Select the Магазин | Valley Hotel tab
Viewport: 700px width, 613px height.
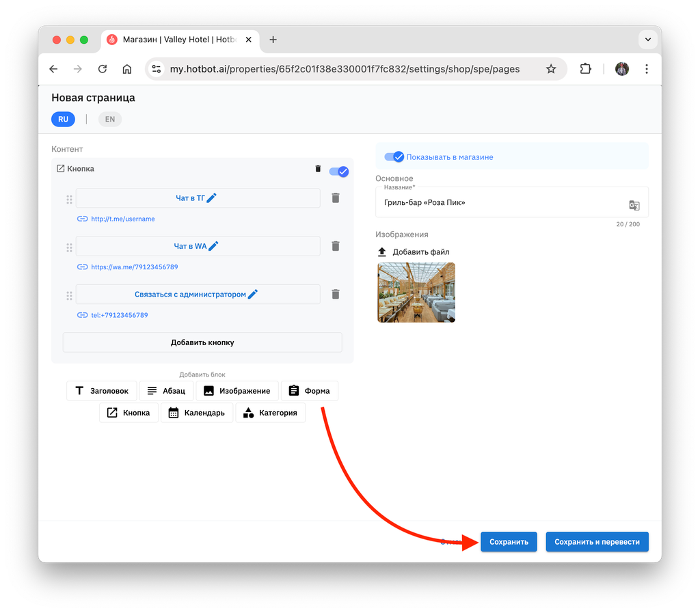pos(178,40)
